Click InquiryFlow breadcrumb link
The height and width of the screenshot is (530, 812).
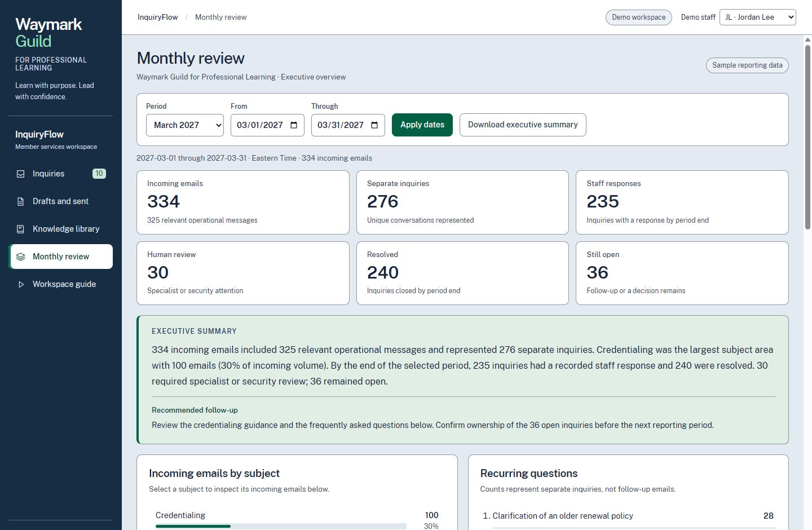pos(158,17)
